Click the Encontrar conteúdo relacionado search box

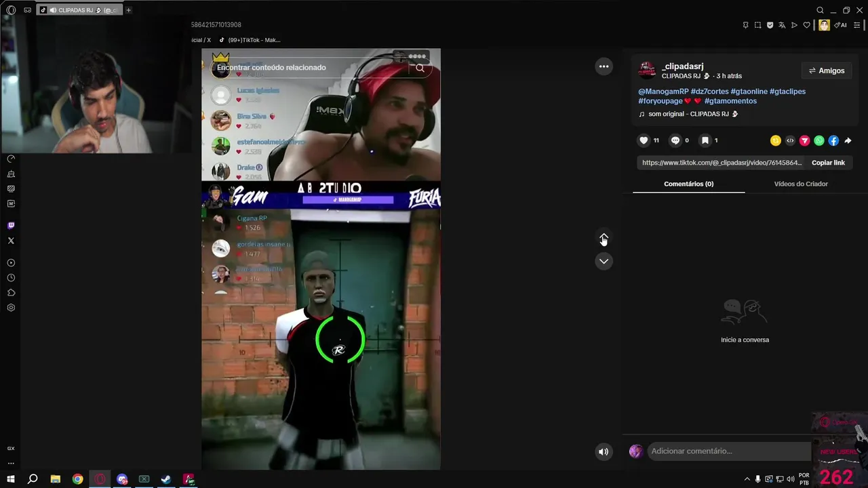309,67
